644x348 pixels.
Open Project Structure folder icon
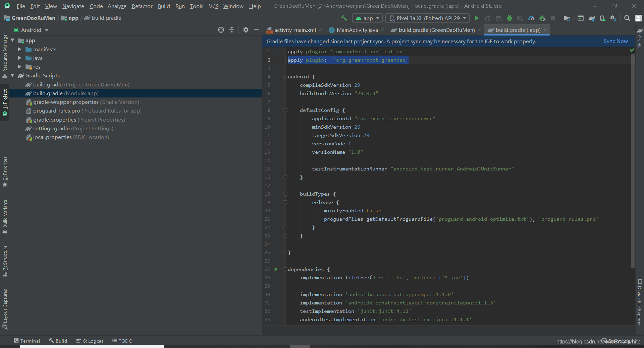(x=567, y=18)
